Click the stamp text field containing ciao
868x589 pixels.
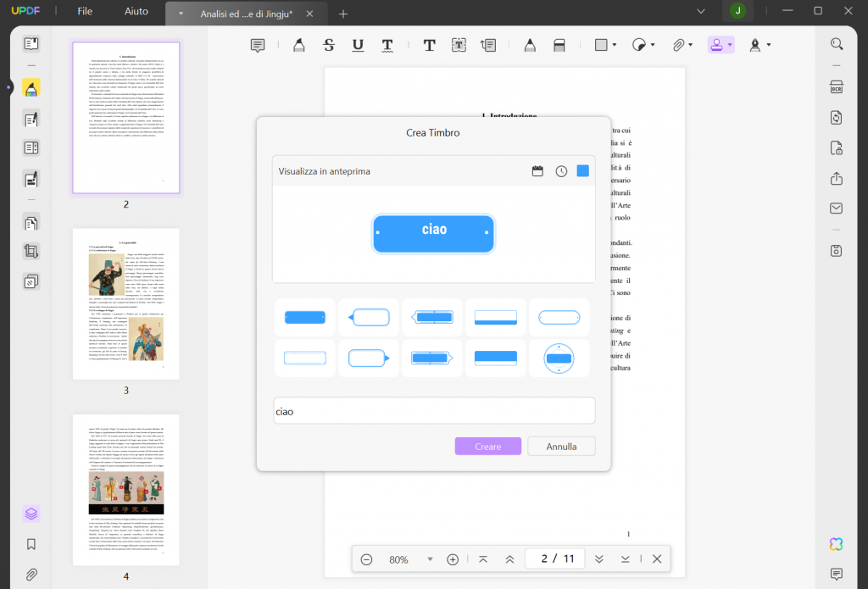(434, 411)
